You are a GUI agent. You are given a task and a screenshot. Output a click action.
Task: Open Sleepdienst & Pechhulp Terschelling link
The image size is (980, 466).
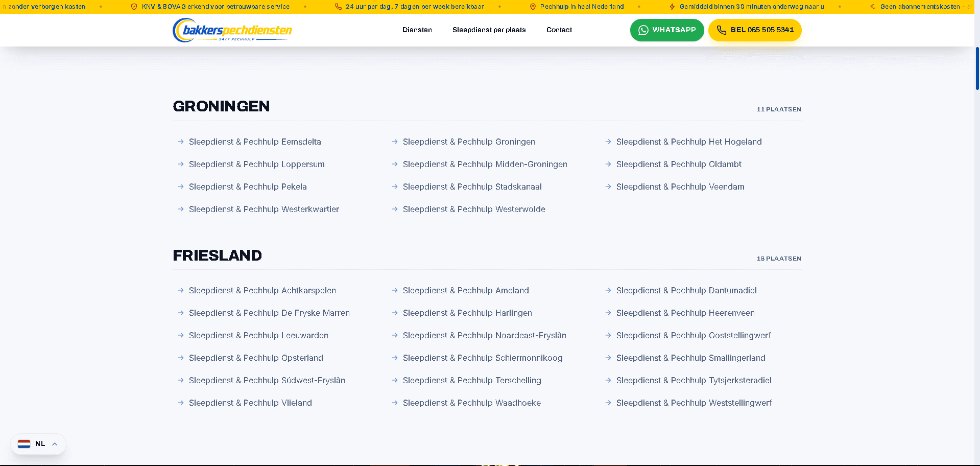pos(472,380)
